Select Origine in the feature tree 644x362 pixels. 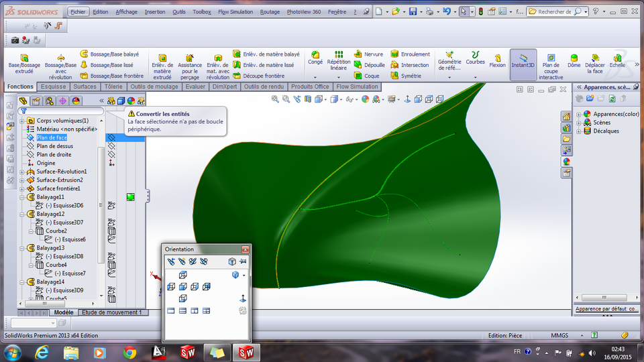click(x=46, y=163)
